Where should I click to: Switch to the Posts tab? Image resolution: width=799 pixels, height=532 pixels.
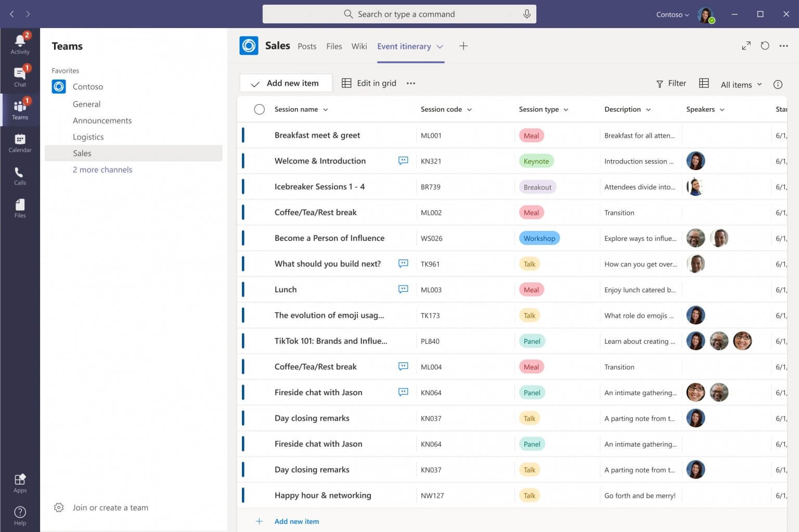[307, 46]
